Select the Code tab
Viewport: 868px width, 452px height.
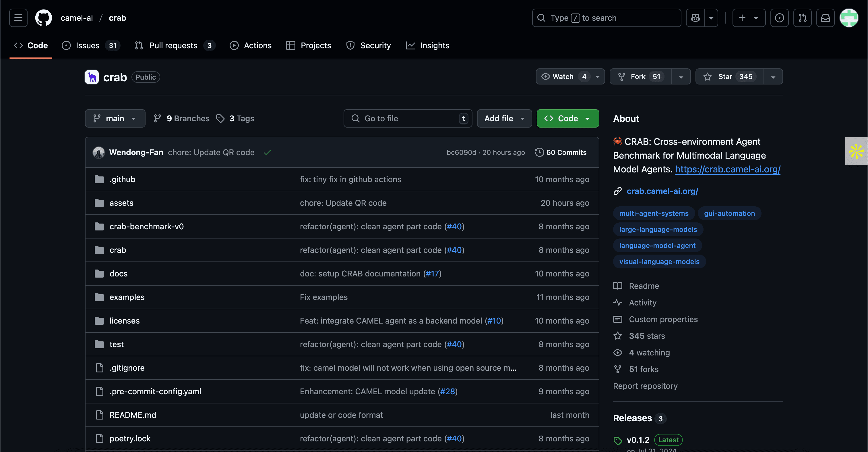31,45
